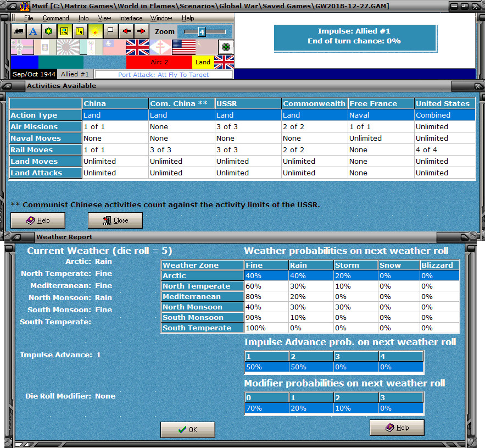Click the Air Missions row label
This screenshot has height=448, width=485.
46,126
